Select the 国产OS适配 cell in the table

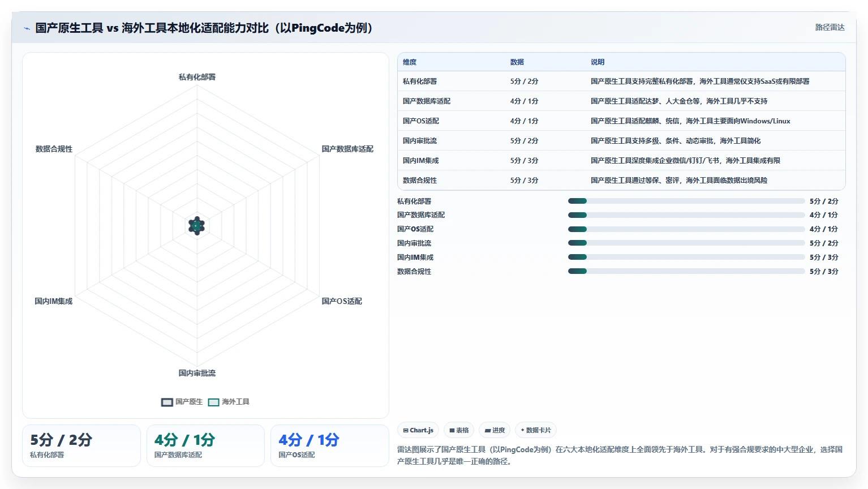tap(421, 121)
